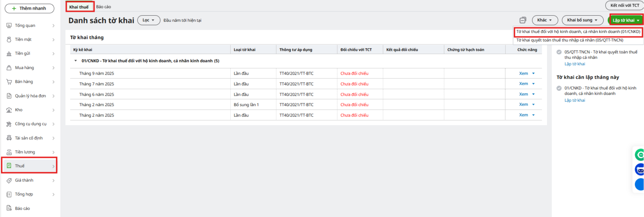Viewport: 644px width, 217px height.
Task: Open the Lọc filter dropdown
Action: (x=149, y=20)
